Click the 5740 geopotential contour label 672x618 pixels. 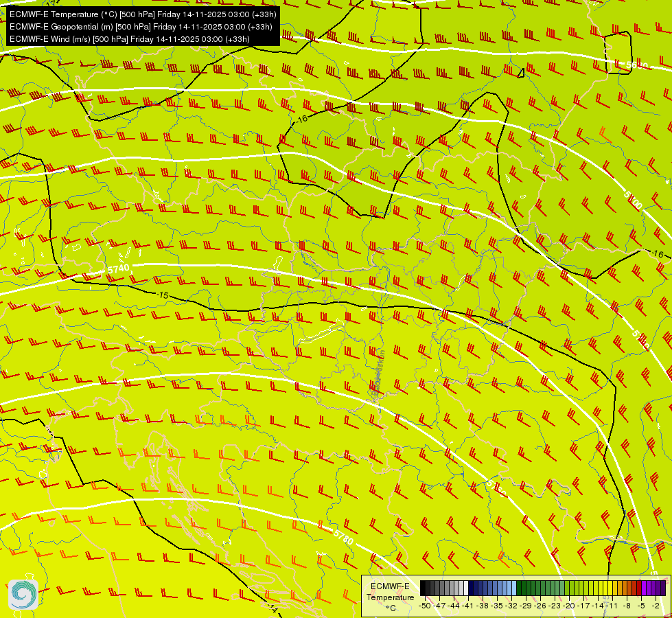(x=118, y=269)
